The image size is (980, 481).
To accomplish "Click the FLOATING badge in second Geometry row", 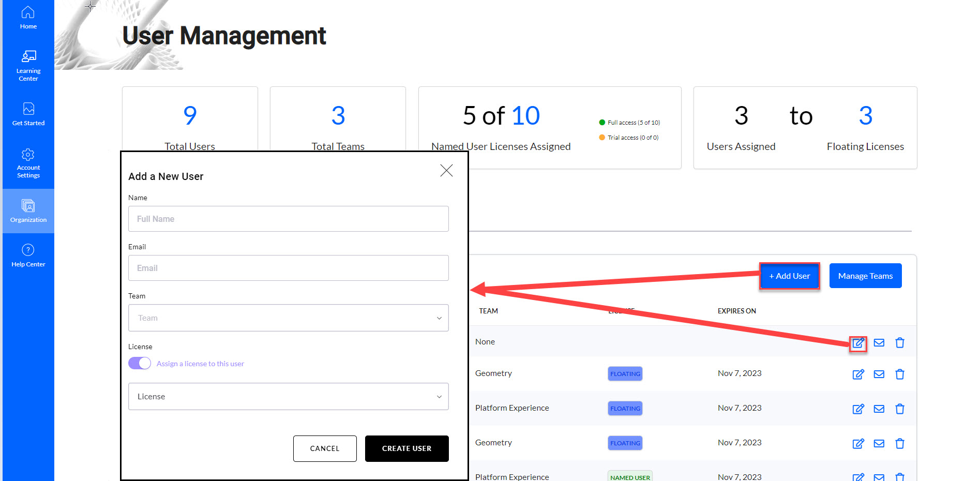I will tap(625, 443).
